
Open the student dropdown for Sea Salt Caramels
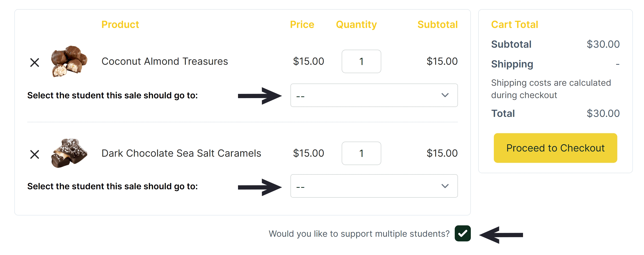tap(374, 186)
